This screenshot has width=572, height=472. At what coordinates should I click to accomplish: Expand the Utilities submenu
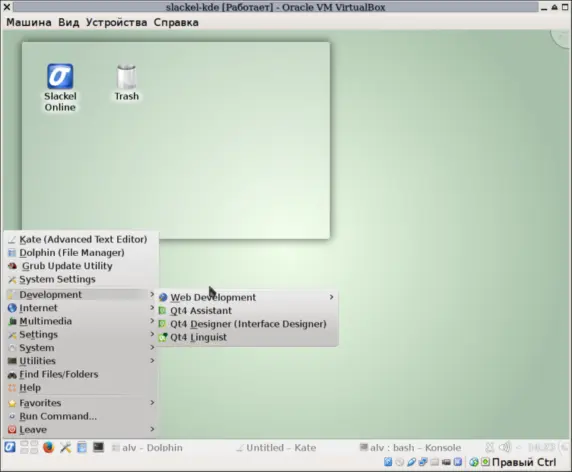(x=81, y=361)
